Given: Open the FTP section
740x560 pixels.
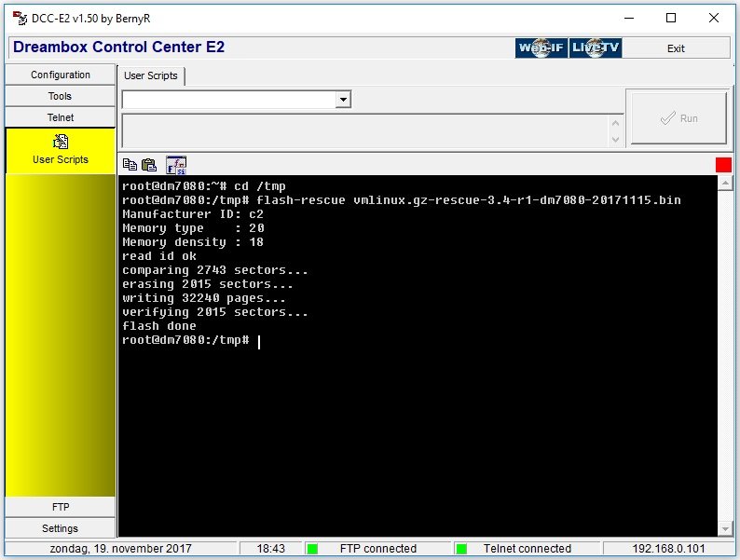Looking at the screenshot, I should point(60,507).
